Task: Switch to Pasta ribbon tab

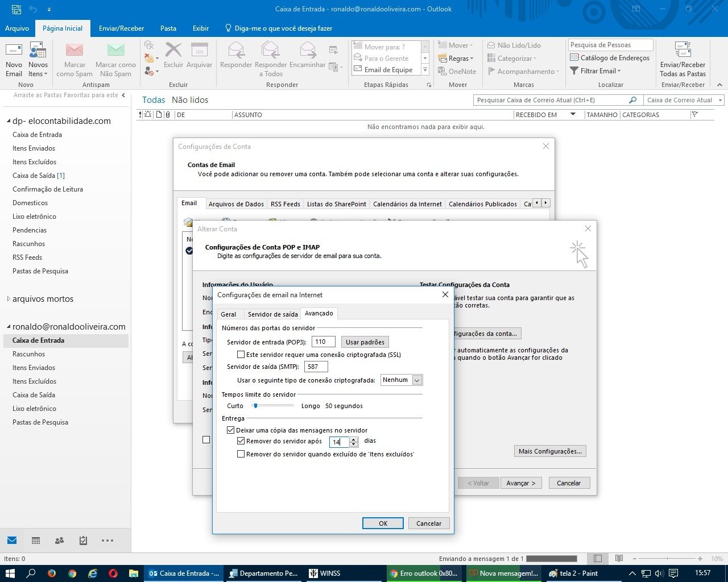Action: tap(168, 28)
